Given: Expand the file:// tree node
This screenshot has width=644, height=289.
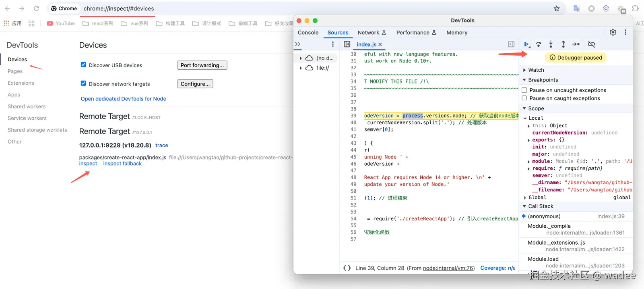Looking at the screenshot, I should click(x=301, y=68).
